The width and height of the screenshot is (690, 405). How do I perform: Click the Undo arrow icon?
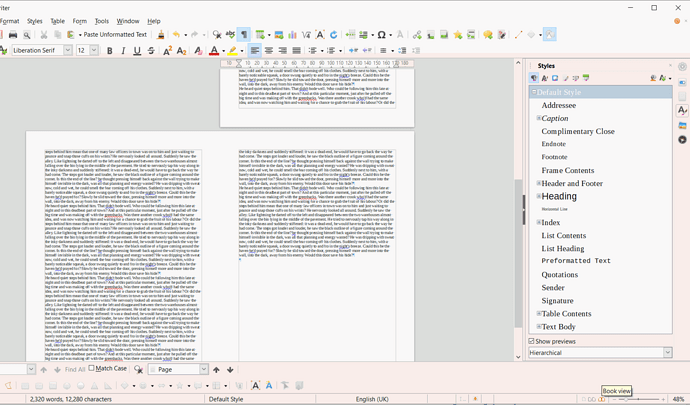(176, 35)
